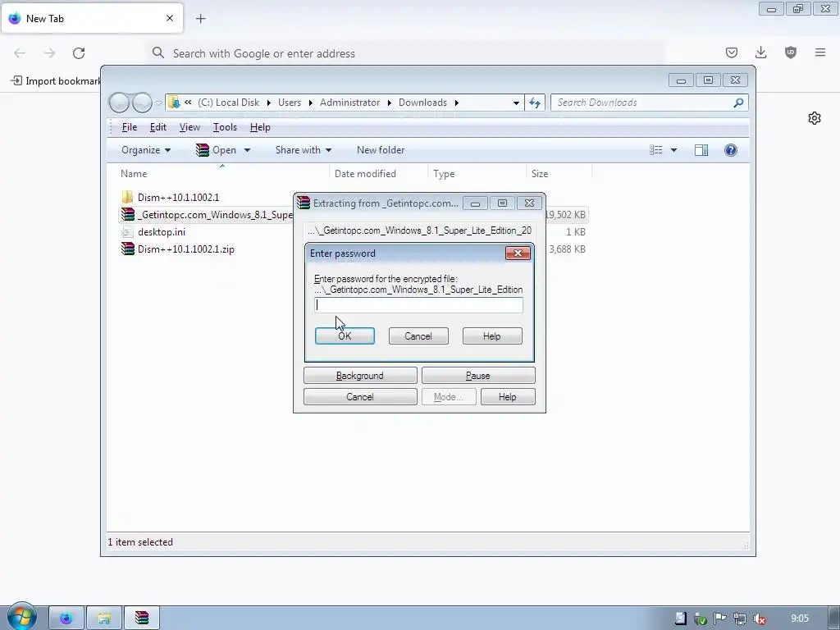Screen dimensions: 840x630
Task: Open the Windows Start orb
Action: tap(21, 617)
